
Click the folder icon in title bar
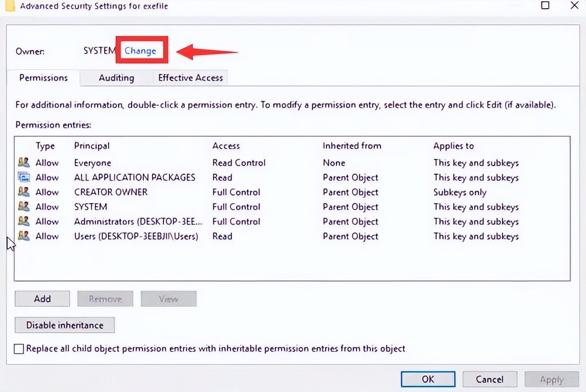(x=10, y=5)
